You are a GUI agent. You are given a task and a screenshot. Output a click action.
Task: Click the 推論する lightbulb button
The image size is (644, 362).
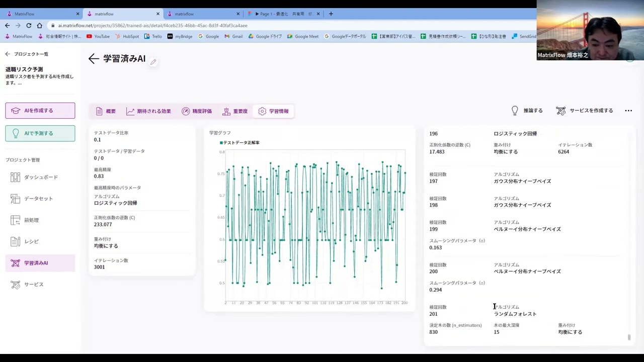coord(527,111)
